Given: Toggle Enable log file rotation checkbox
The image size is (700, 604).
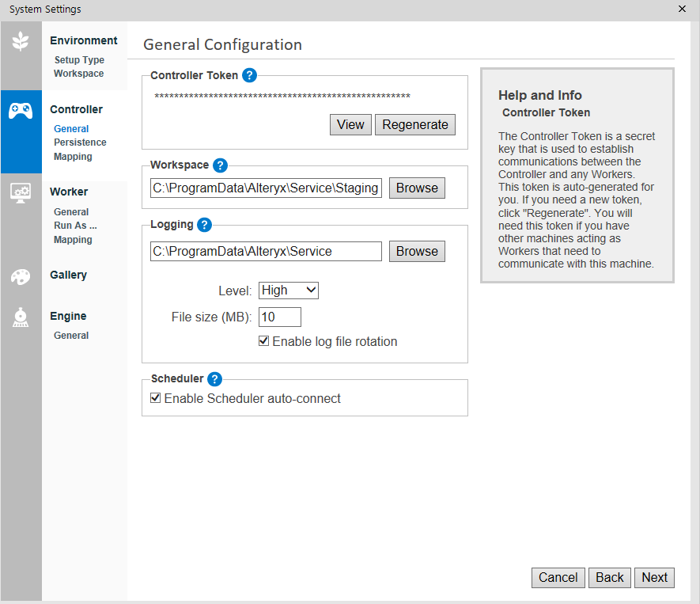Looking at the screenshot, I should 264,341.
